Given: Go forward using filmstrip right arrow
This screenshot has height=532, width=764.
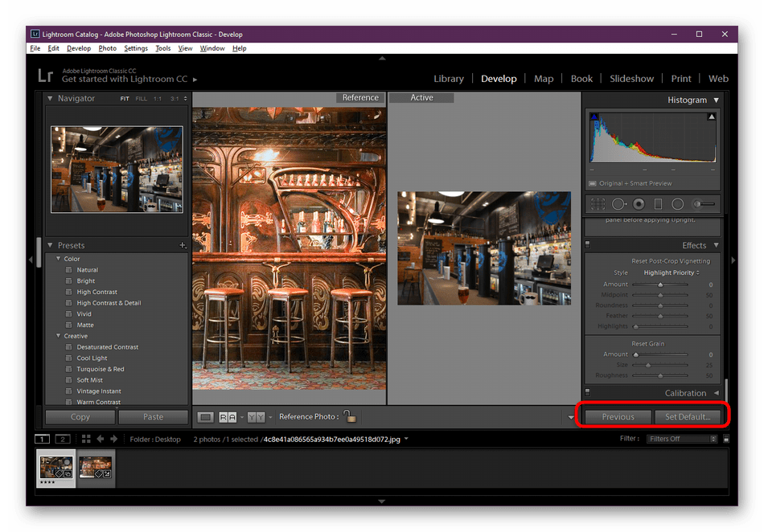Looking at the screenshot, I should (x=113, y=439).
